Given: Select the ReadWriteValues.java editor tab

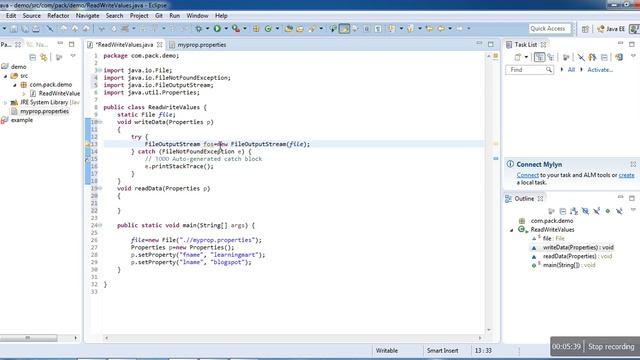Looking at the screenshot, I should [x=124, y=45].
